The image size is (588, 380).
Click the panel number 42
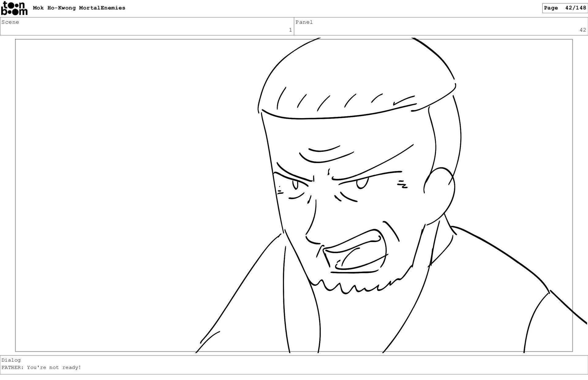(x=582, y=30)
